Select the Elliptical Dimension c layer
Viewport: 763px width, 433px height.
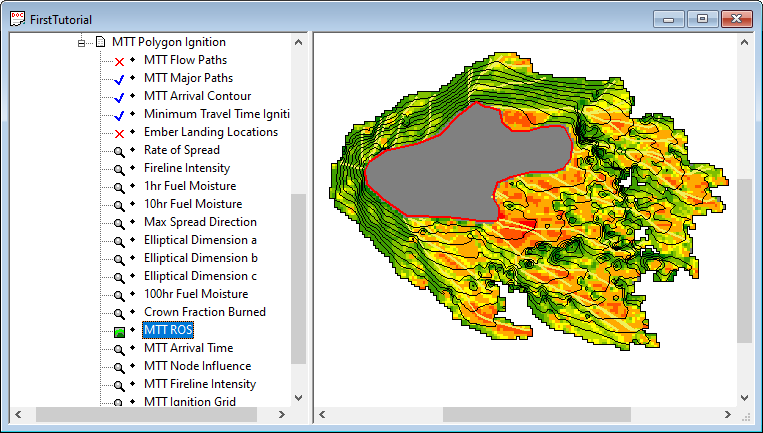pos(200,276)
